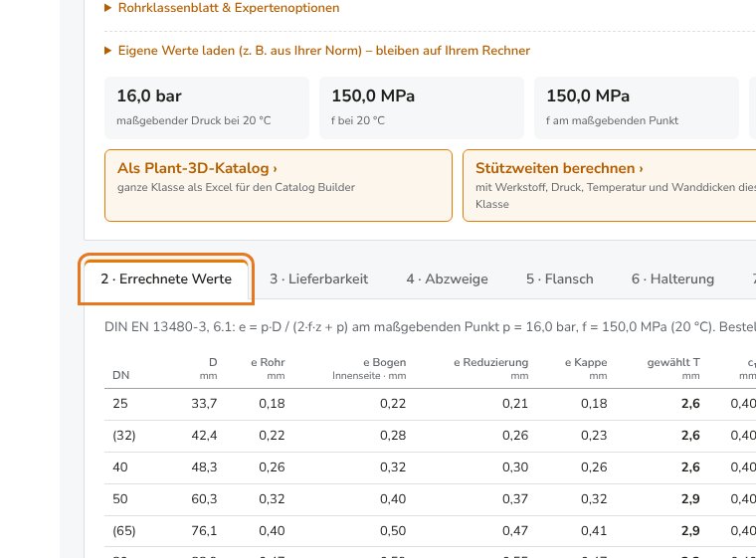This screenshot has width=756, height=558.
Task: Click gewählt T value in DN 50 row
Action: 690,498
